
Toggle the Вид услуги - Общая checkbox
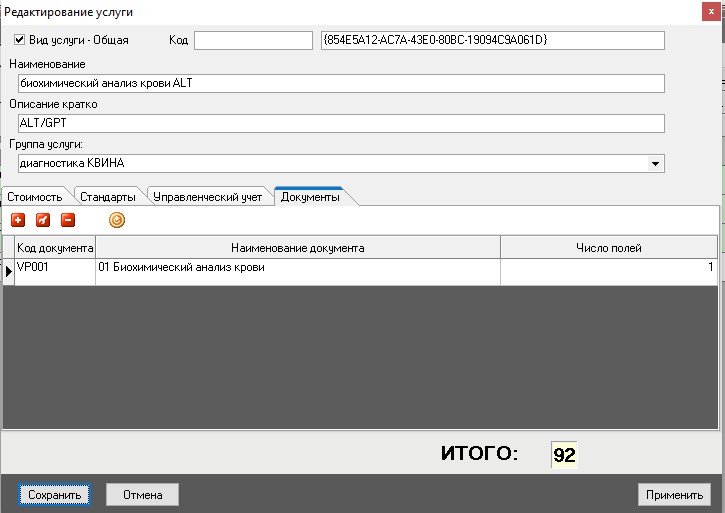(19, 40)
